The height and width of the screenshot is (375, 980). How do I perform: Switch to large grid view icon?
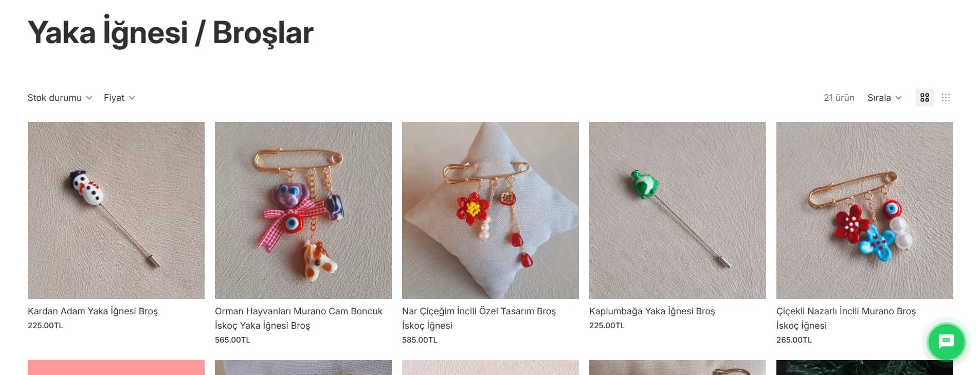point(924,97)
